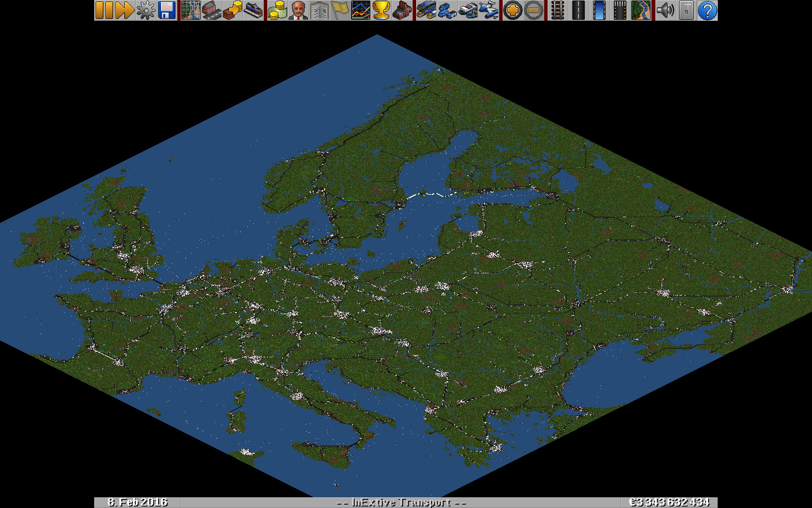
Task: Open last message / news history
Action: (686, 10)
